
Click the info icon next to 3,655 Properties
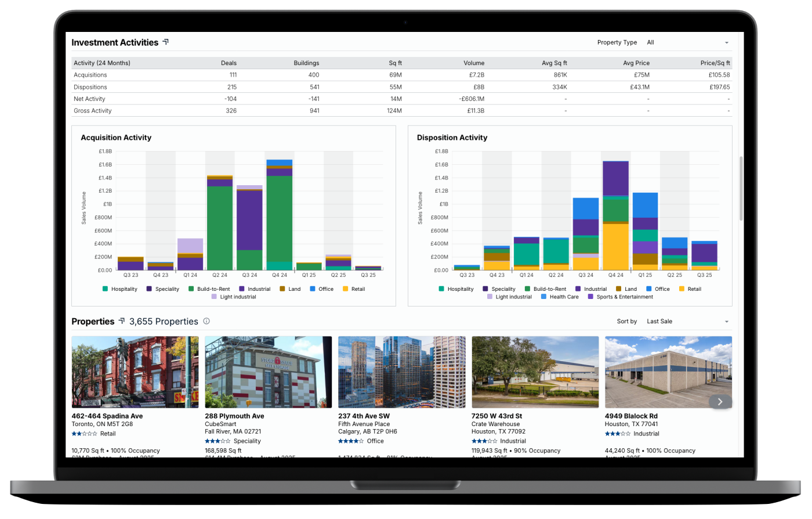[206, 321]
